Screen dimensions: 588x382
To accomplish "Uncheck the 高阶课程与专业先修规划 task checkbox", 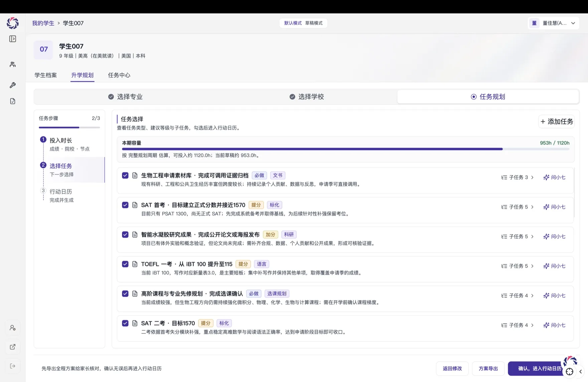I will (x=125, y=294).
